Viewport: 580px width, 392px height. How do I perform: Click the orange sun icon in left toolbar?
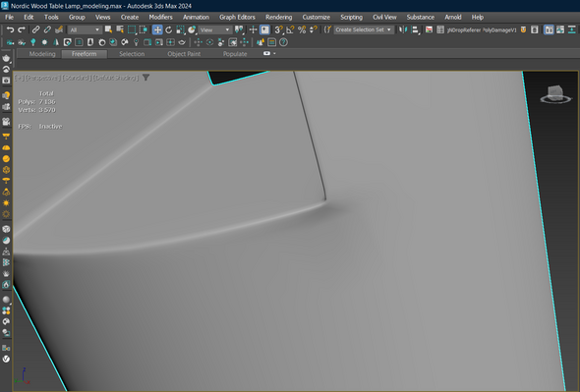(6, 203)
